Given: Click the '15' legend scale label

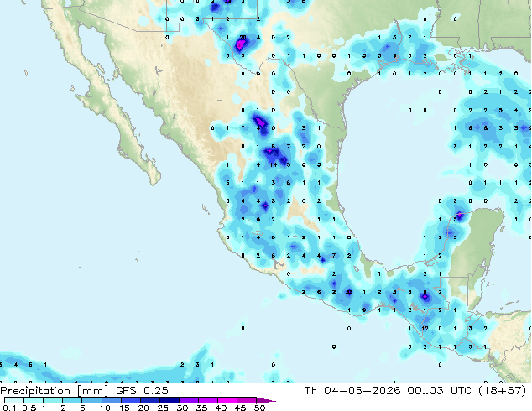Looking at the screenshot, I should pos(124,408).
